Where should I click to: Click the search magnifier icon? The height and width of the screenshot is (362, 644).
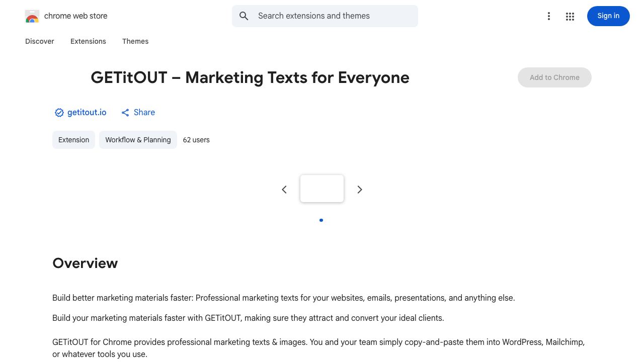click(244, 16)
